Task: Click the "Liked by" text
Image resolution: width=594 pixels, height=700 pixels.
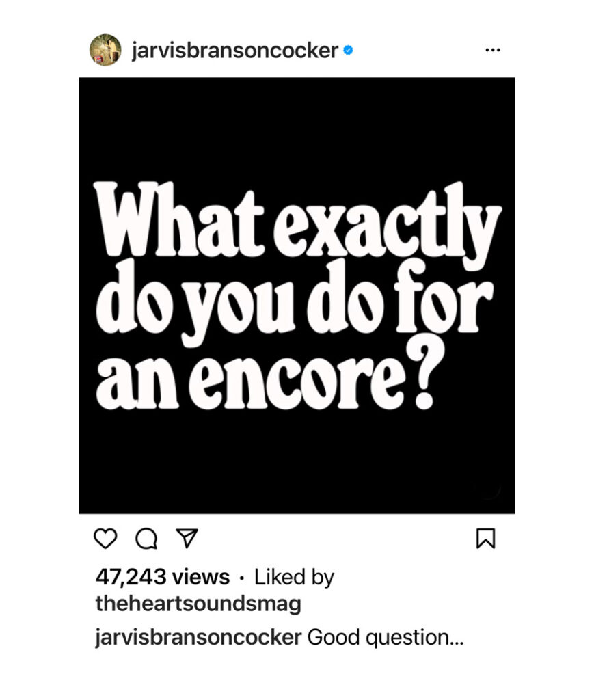Action: pos(294,577)
